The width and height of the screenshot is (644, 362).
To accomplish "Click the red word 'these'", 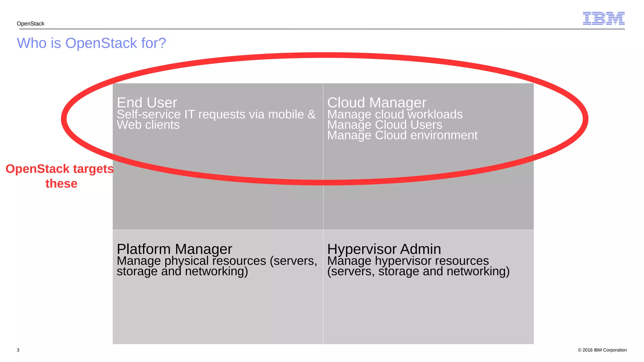I will (61, 184).
